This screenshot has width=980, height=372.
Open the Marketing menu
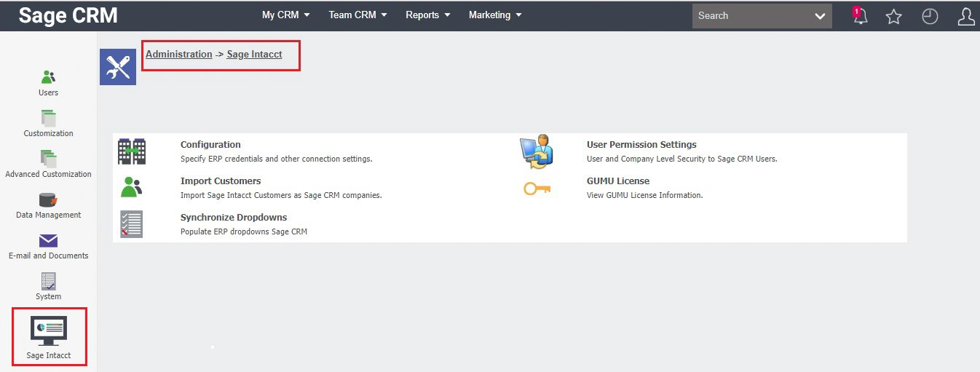point(495,15)
